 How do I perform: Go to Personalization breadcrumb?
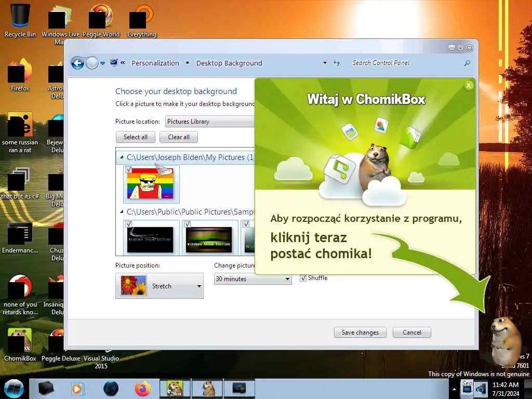(155, 63)
